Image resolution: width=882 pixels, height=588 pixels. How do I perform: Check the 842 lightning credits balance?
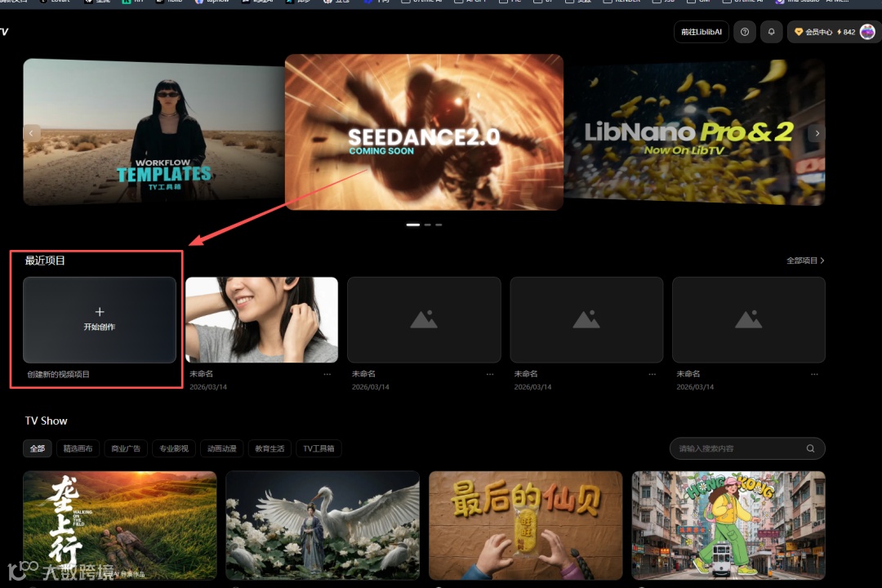point(846,32)
